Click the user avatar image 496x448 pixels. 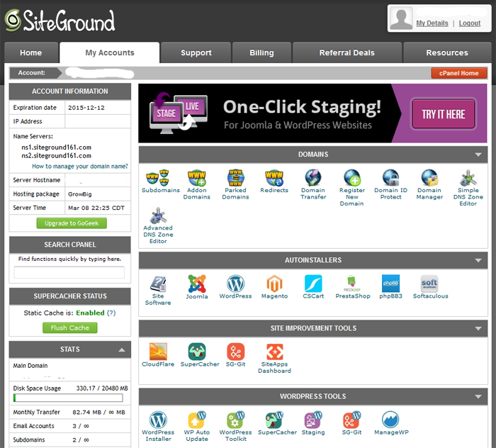click(x=401, y=18)
